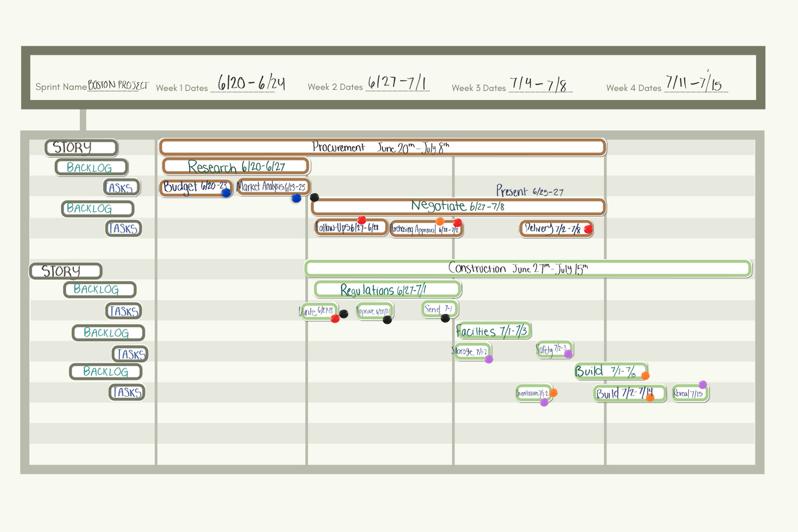Select the Week 4 Dates field 7/11-7/15
798x532 pixels.
tap(695, 81)
